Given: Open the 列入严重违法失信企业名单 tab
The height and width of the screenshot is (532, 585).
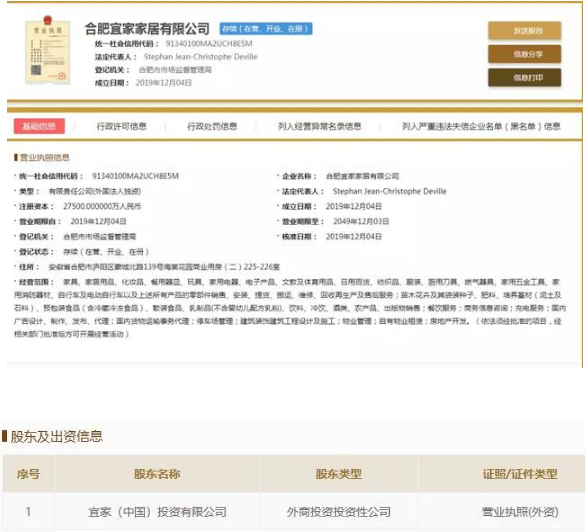Looking at the screenshot, I should pyautogui.click(x=481, y=126).
